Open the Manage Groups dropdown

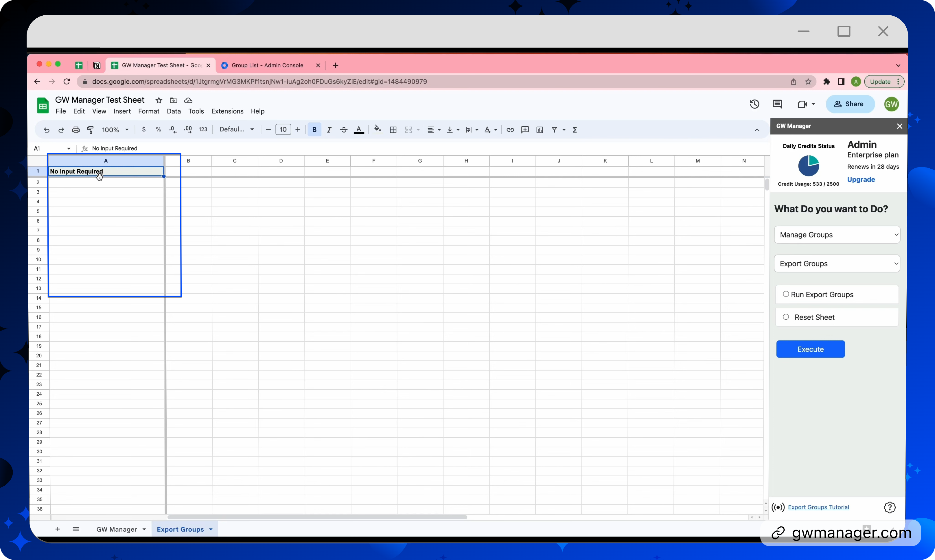pyautogui.click(x=837, y=235)
